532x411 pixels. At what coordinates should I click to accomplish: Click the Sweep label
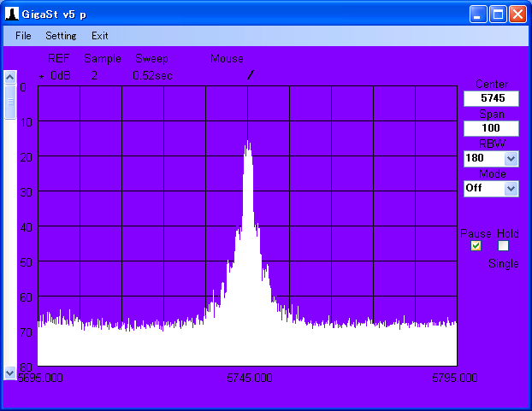click(x=151, y=59)
